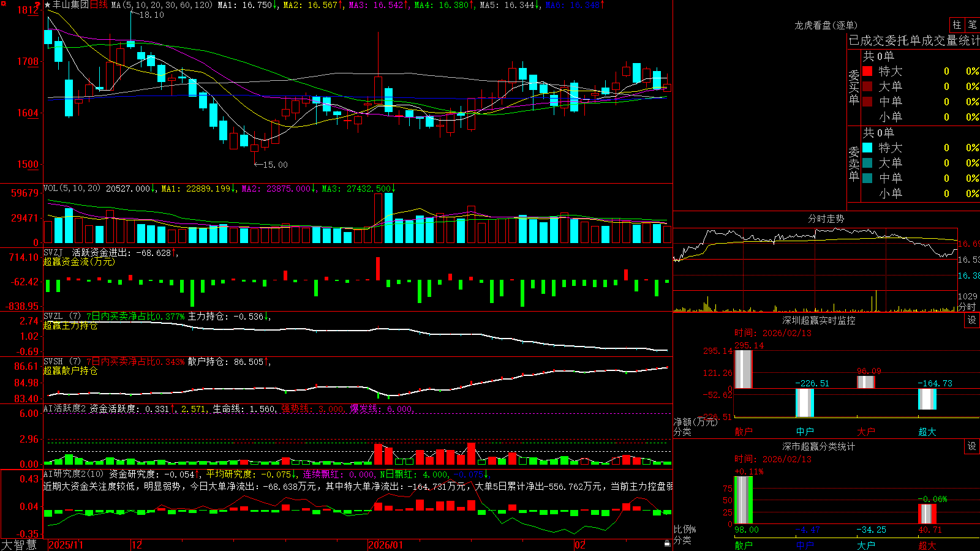980x551 pixels.
Task: Select the 02 month timeline marker
Action: [579, 545]
